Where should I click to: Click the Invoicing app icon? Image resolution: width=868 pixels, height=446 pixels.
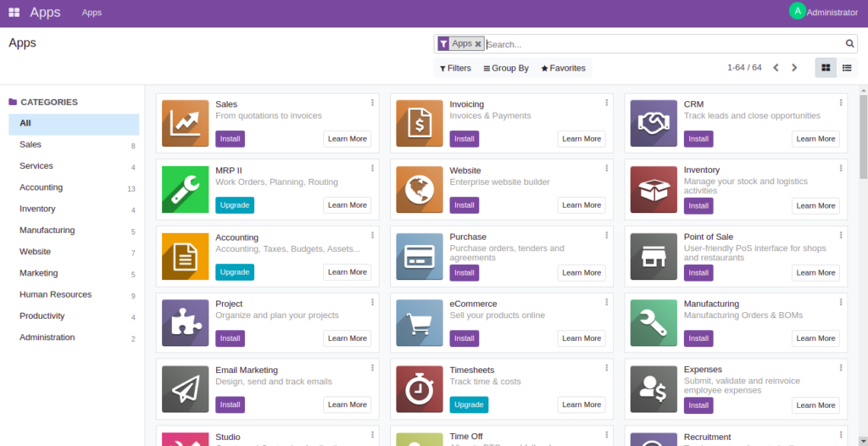click(419, 123)
